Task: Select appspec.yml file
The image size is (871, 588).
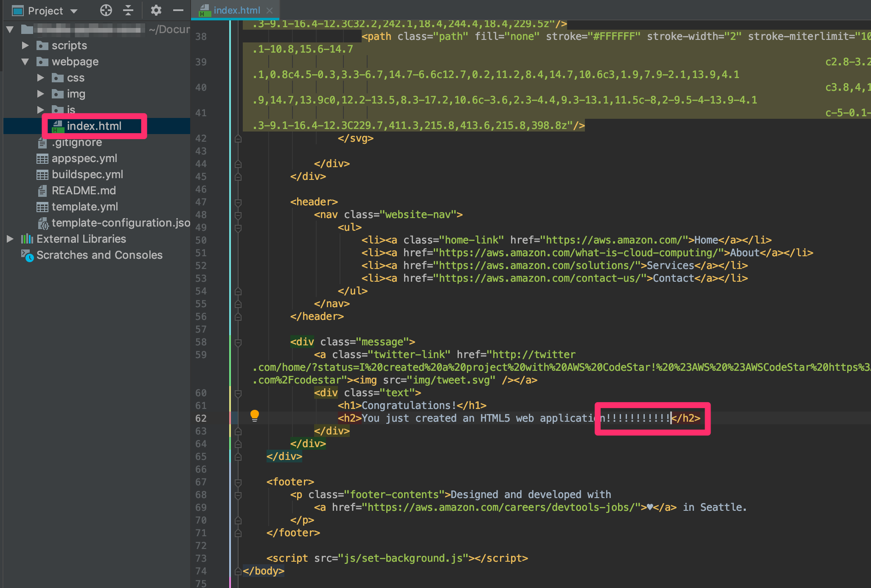Action: (x=84, y=158)
